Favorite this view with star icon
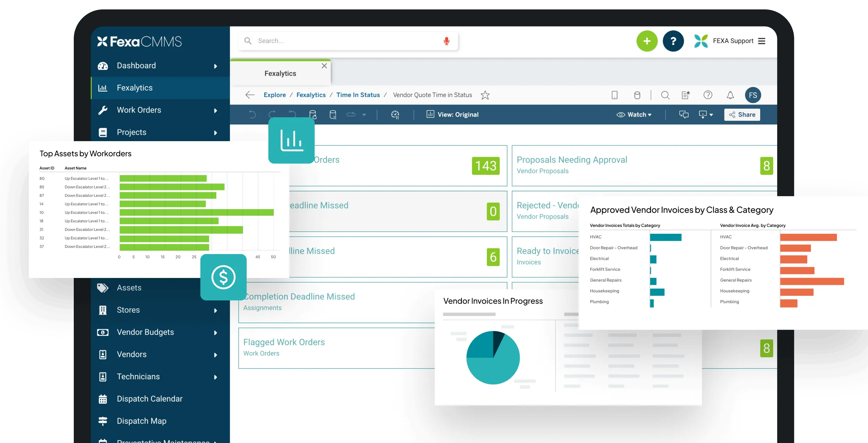This screenshot has height=443, width=868. (485, 95)
